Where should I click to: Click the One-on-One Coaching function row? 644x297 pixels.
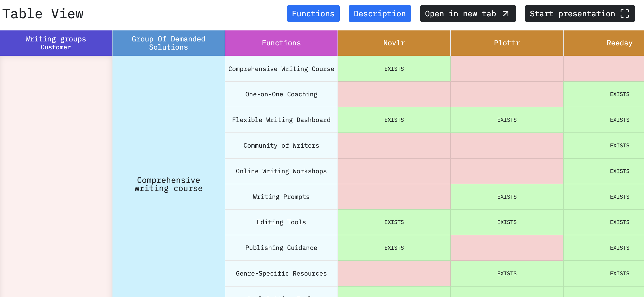(x=281, y=94)
